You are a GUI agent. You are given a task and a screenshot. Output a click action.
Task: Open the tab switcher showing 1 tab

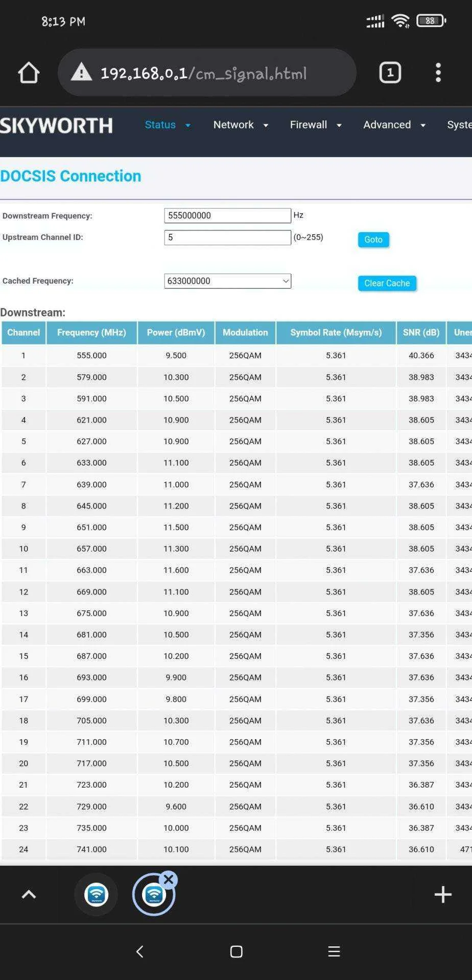click(390, 72)
